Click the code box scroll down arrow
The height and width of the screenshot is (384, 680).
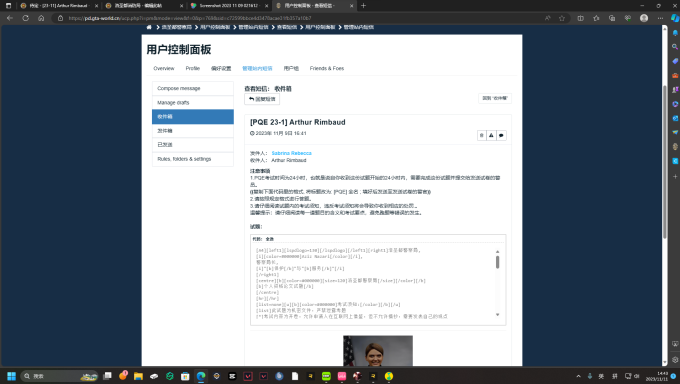(497, 315)
